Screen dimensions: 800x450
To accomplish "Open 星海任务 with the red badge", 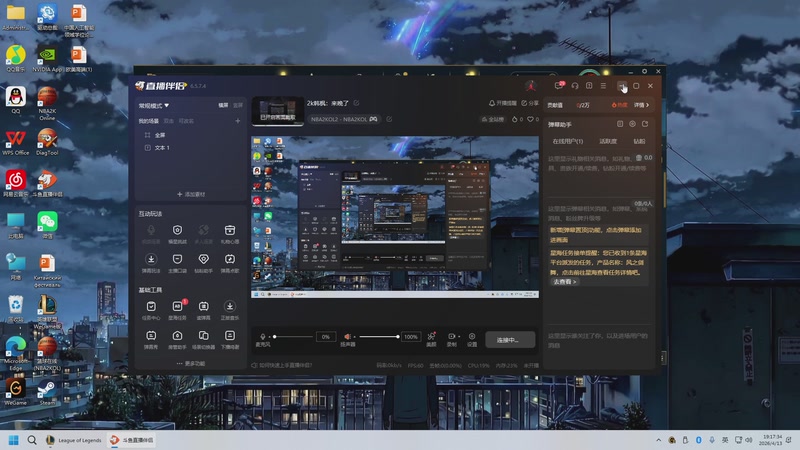I will click(x=177, y=310).
